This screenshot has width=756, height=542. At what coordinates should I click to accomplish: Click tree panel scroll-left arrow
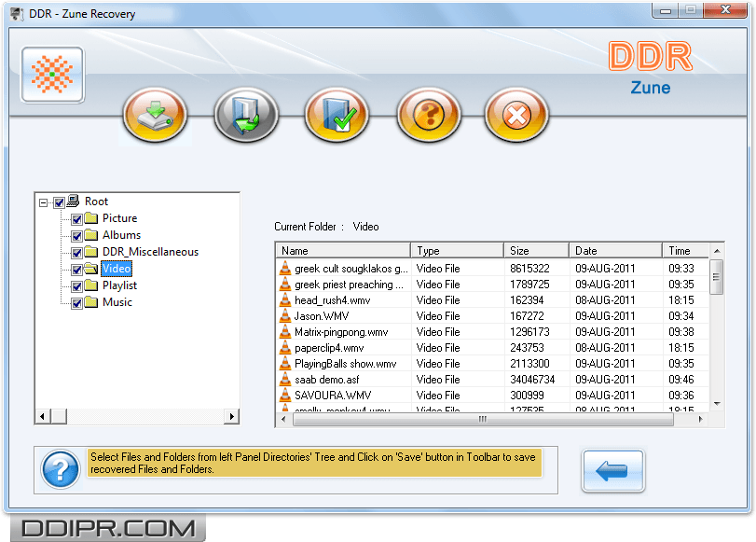click(x=43, y=416)
